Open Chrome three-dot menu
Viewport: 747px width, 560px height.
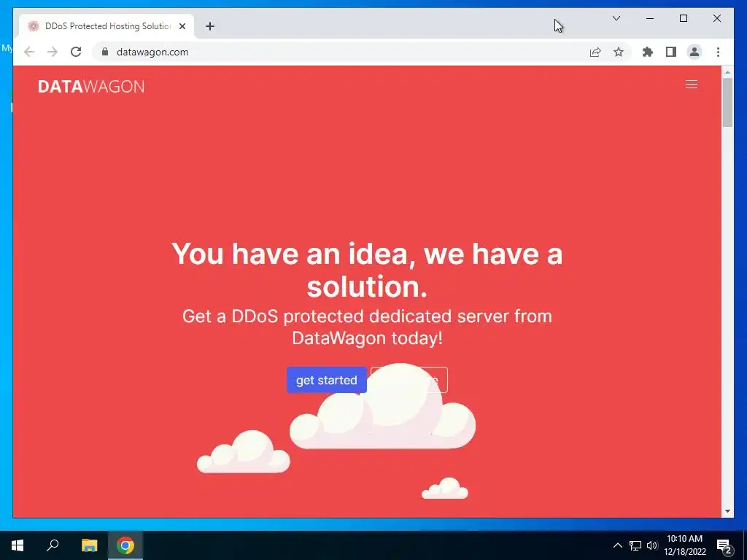(718, 52)
